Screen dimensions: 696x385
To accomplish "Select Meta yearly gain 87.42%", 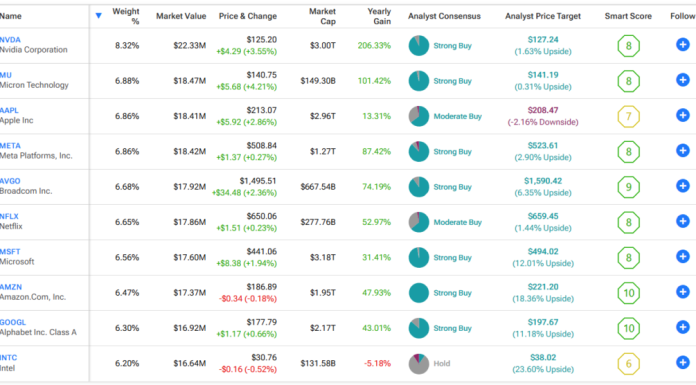I will click(376, 151).
